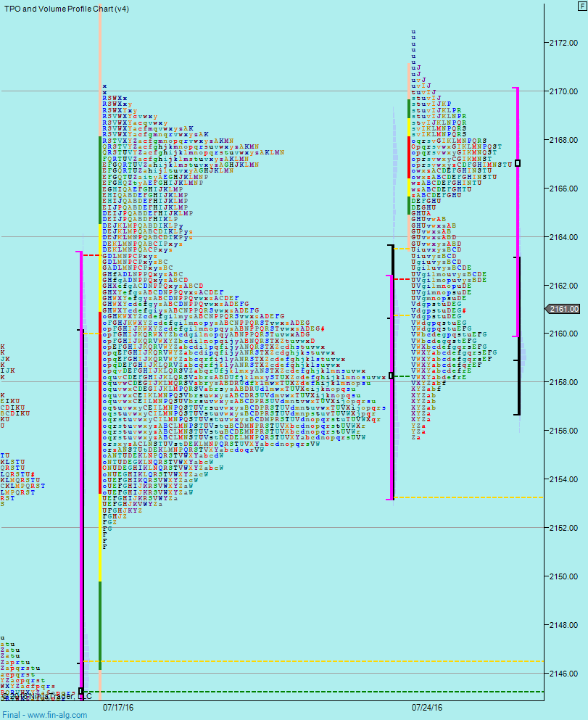Click the red value-area segment of 07/17/16 bar
The width and height of the screenshot is (588, 720).
point(99,399)
